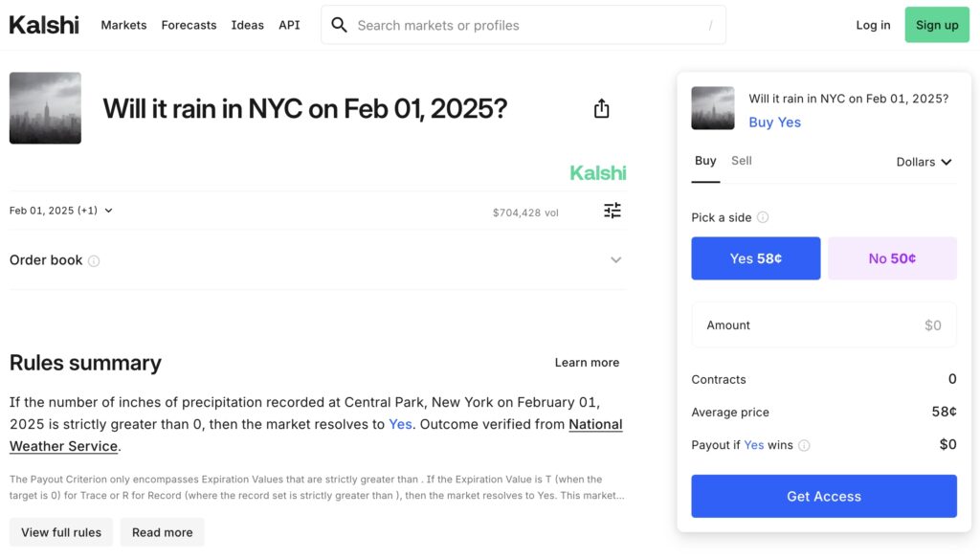
Task: Select the No 50¢ side
Action: 892,258
